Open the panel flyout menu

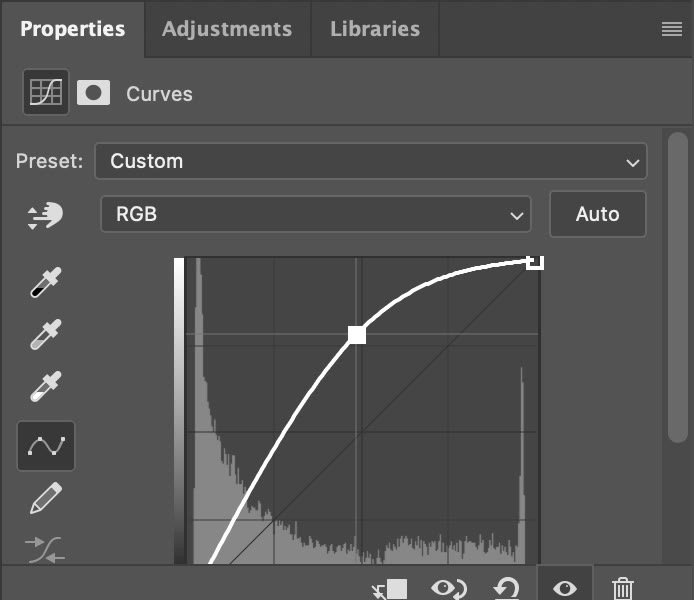(671, 29)
